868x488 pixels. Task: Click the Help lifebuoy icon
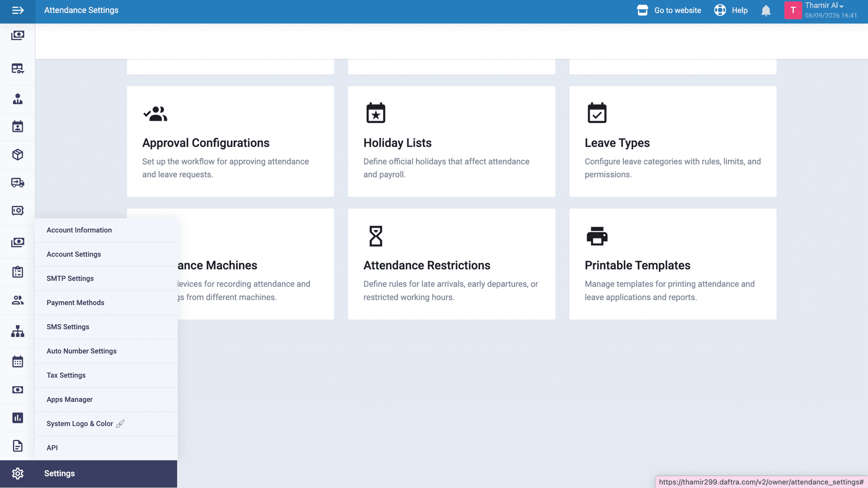click(x=720, y=10)
